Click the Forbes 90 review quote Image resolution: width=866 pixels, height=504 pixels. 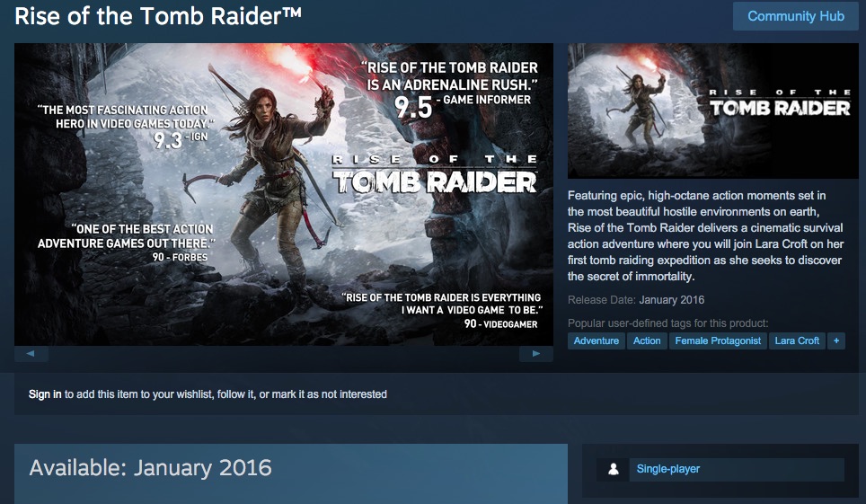click(124, 243)
